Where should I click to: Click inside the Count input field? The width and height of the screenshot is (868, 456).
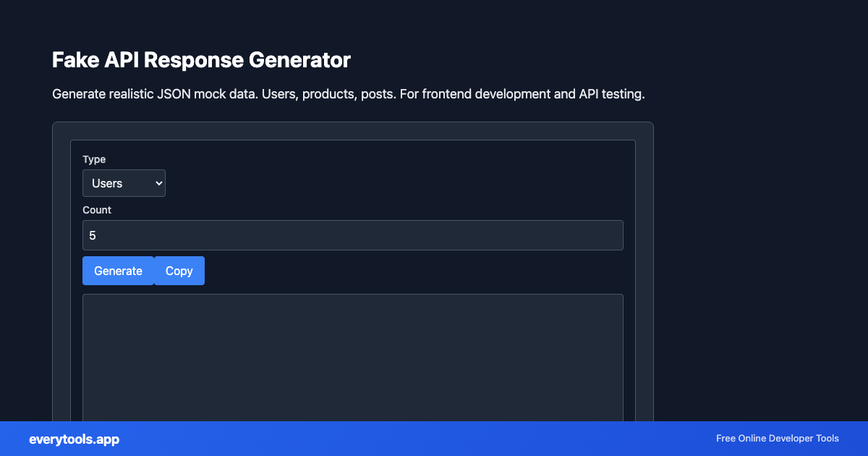point(352,235)
